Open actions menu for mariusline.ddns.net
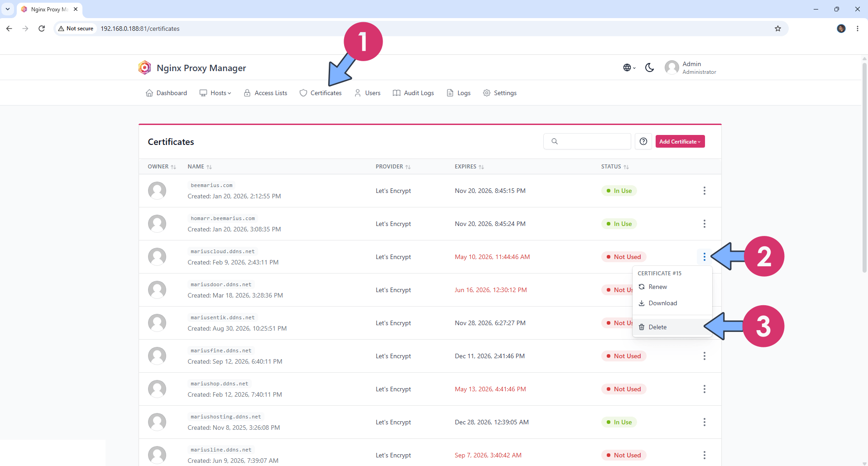This screenshot has height=466, width=868. [x=705, y=455]
